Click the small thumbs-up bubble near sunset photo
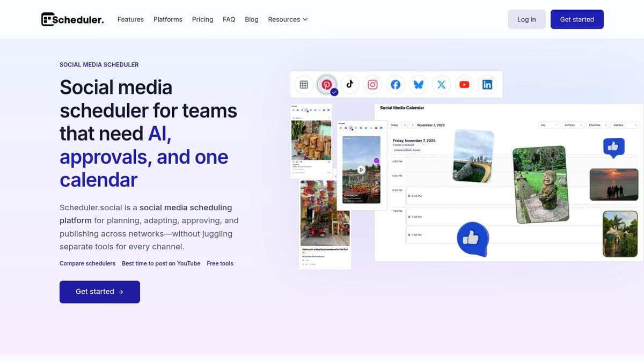 (x=614, y=147)
